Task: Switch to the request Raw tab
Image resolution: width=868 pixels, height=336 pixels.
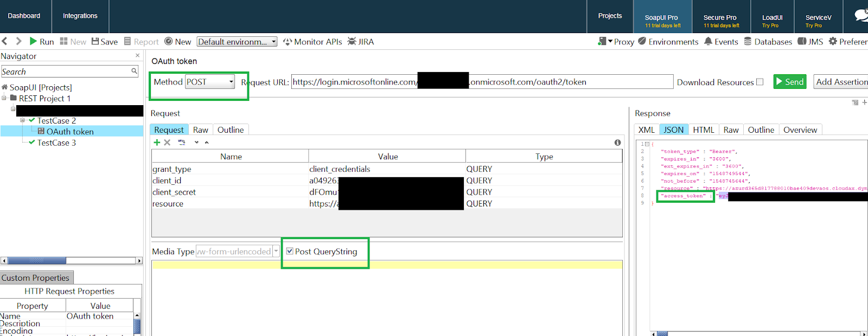Action: click(x=201, y=130)
